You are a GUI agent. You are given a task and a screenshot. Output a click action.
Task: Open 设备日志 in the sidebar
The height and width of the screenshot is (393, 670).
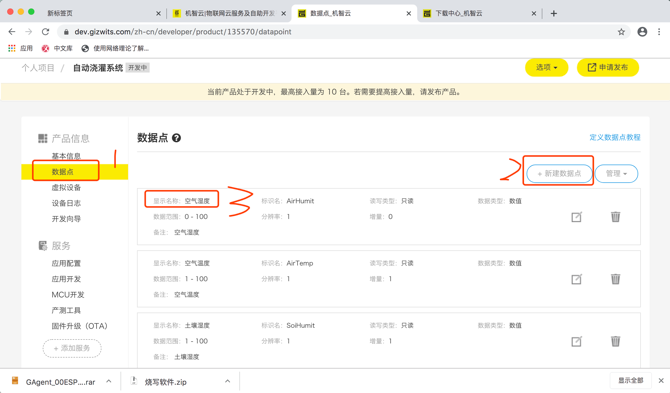[x=66, y=203]
